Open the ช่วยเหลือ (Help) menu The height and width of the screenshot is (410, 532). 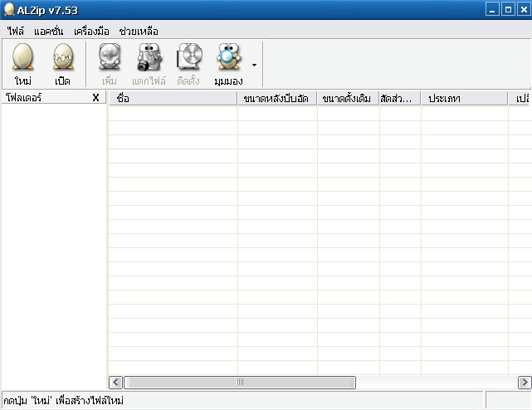pyautogui.click(x=139, y=32)
